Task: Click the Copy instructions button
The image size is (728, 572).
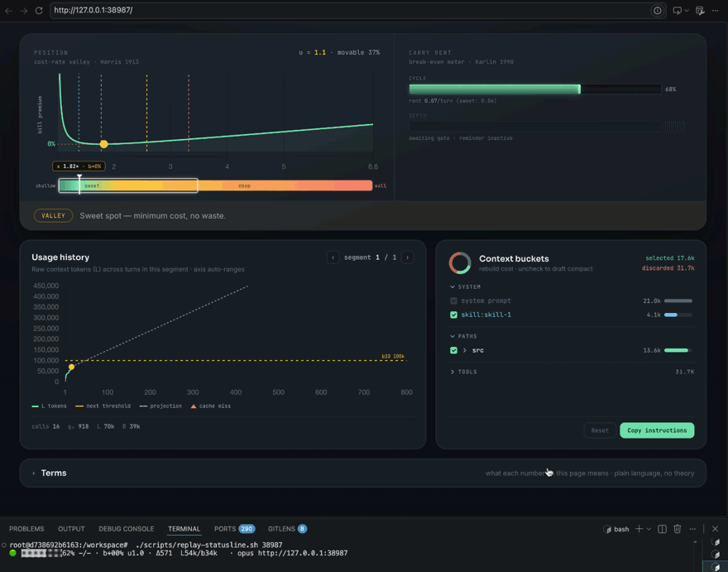Action: (657, 430)
